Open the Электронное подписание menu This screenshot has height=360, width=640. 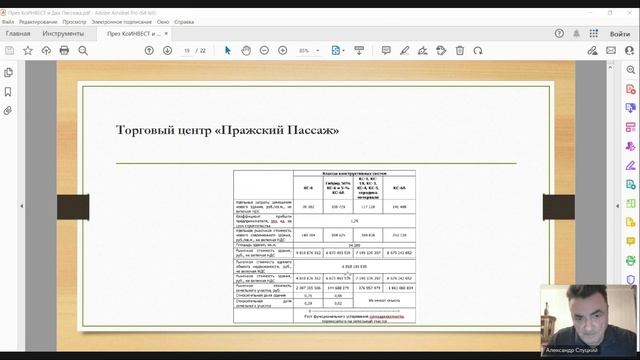click(x=122, y=22)
